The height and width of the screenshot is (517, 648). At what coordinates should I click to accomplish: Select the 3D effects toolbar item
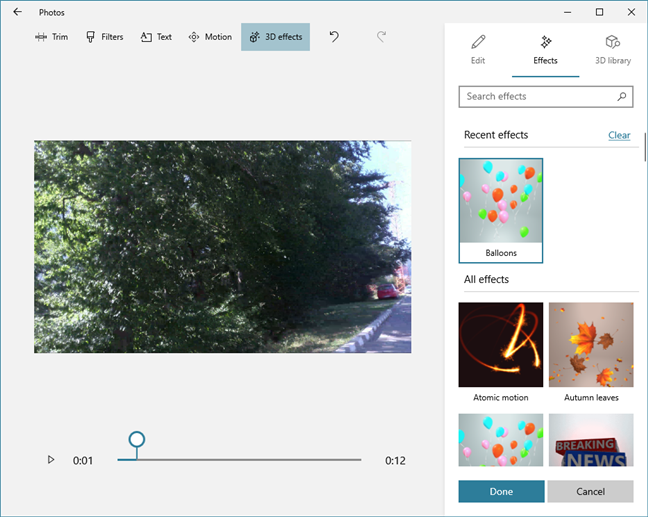[x=276, y=37]
